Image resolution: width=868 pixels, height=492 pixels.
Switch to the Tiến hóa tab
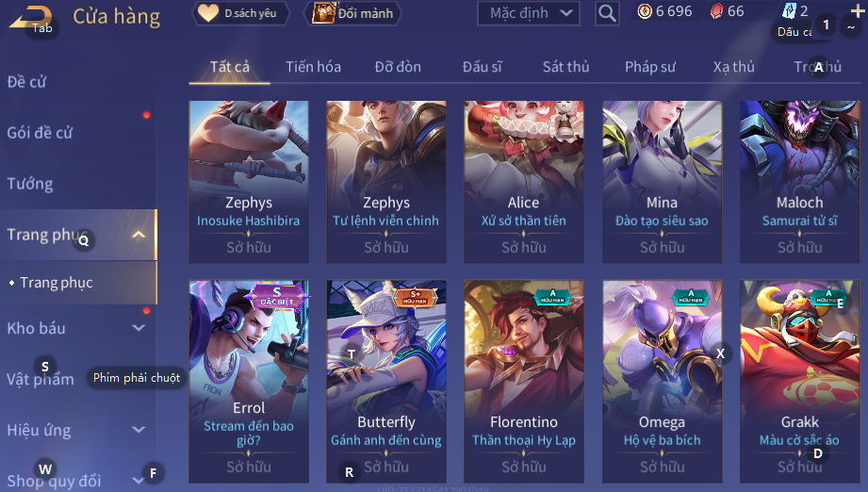[313, 67]
